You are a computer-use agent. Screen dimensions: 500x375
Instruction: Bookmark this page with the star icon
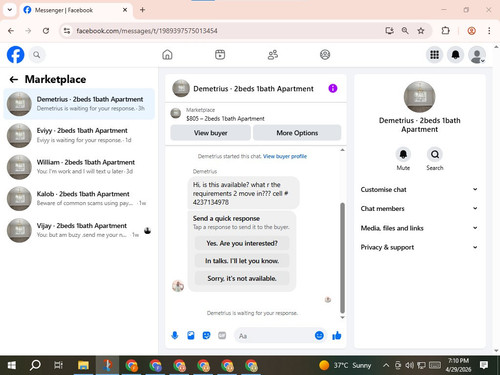(x=421, y=31)
